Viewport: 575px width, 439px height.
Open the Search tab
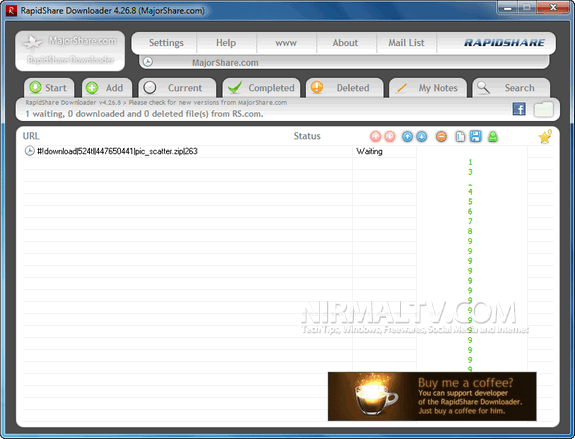(511, 88)
